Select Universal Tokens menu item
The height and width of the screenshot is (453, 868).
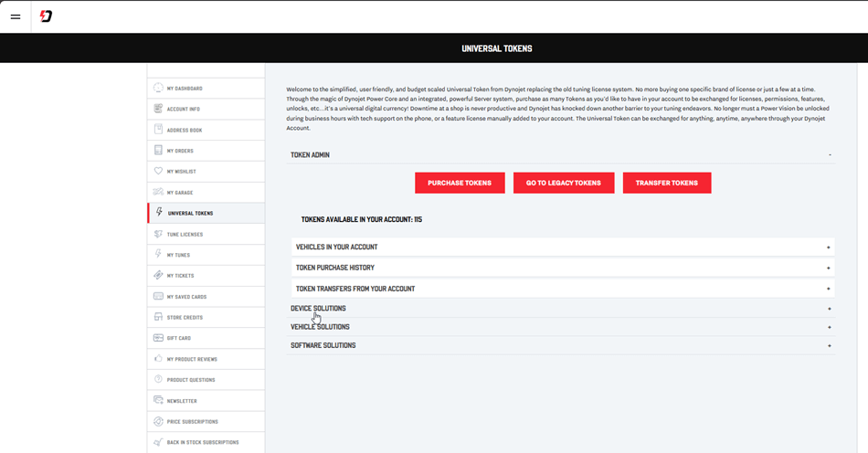(x=206, y=213)
